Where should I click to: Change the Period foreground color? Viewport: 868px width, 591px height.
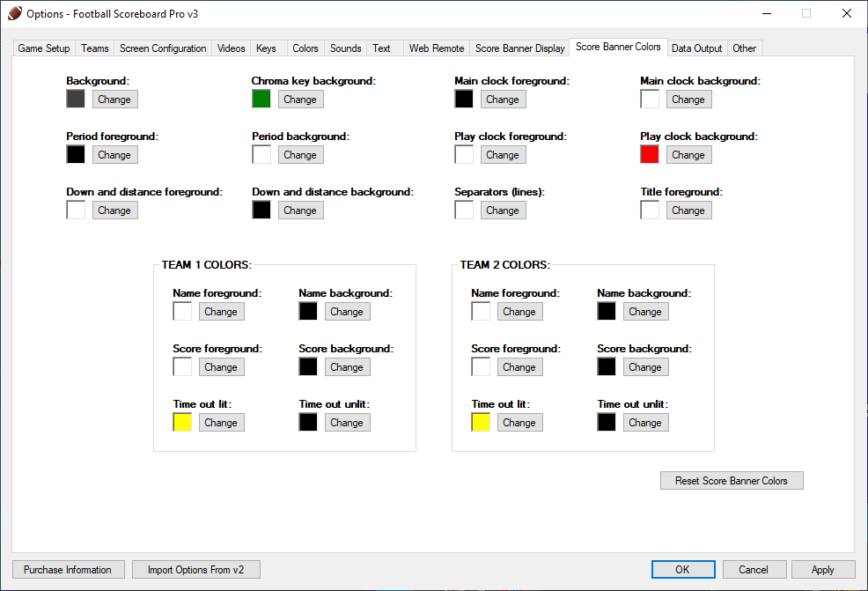pos(114,155)
